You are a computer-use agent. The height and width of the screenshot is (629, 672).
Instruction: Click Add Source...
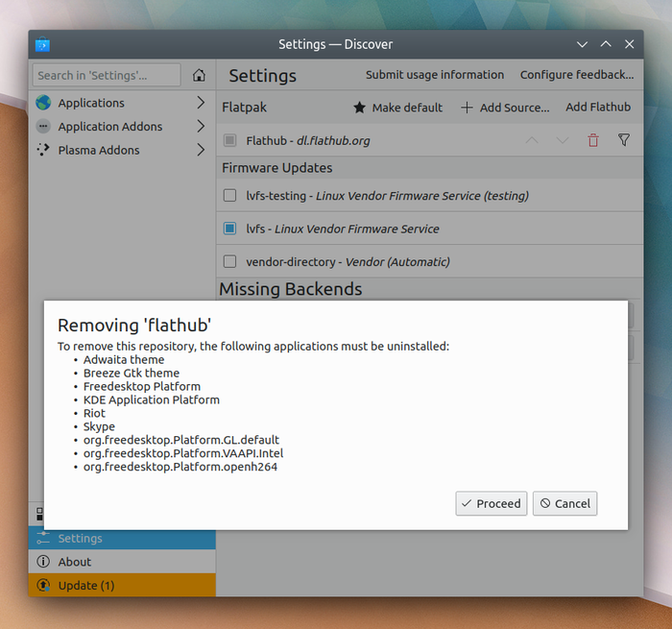coord(505,108)
